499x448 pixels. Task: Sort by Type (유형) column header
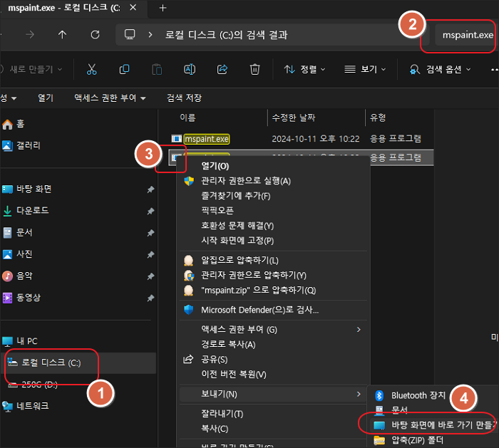click(378, 118)
